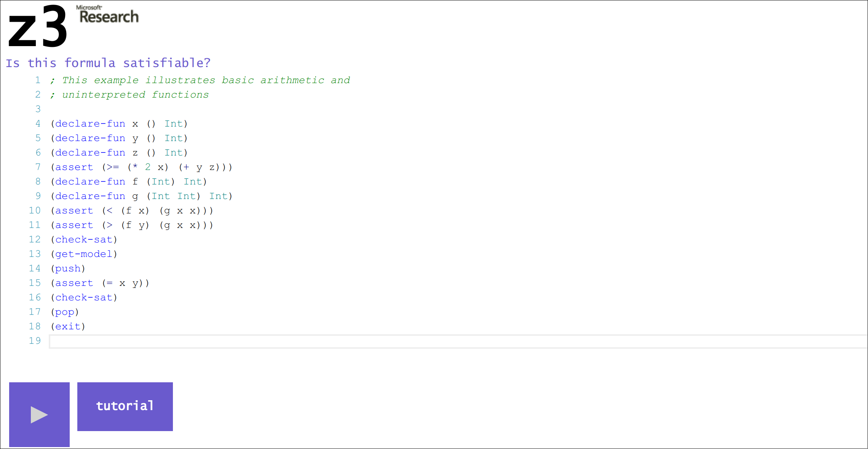
Task: Place cursor in empty line 19
Action: (457, 341)
